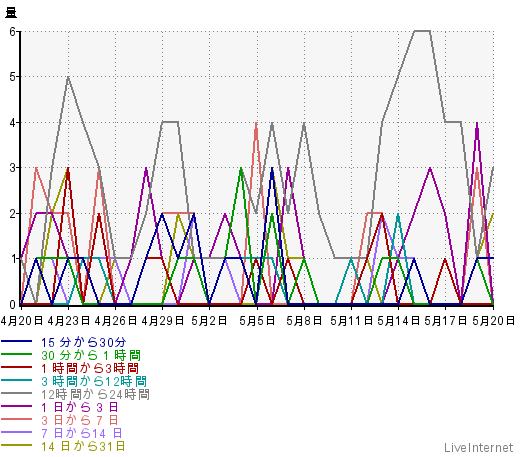Select legend label 3日から7日

click(x=80, y=420)
